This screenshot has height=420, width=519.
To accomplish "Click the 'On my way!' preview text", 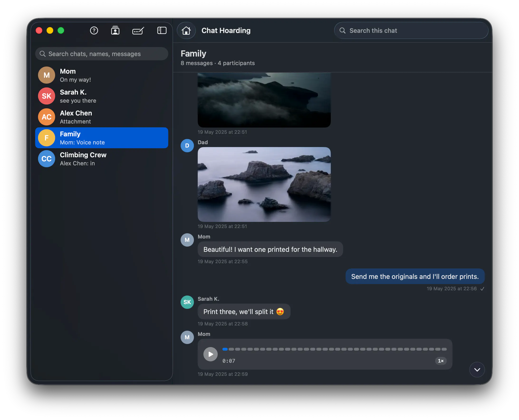I will [x=75, y=80].
